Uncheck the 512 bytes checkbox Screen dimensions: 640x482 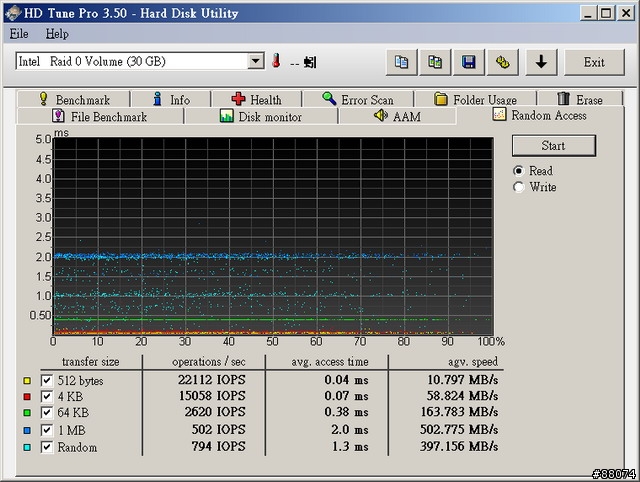[x=47, y=381]
